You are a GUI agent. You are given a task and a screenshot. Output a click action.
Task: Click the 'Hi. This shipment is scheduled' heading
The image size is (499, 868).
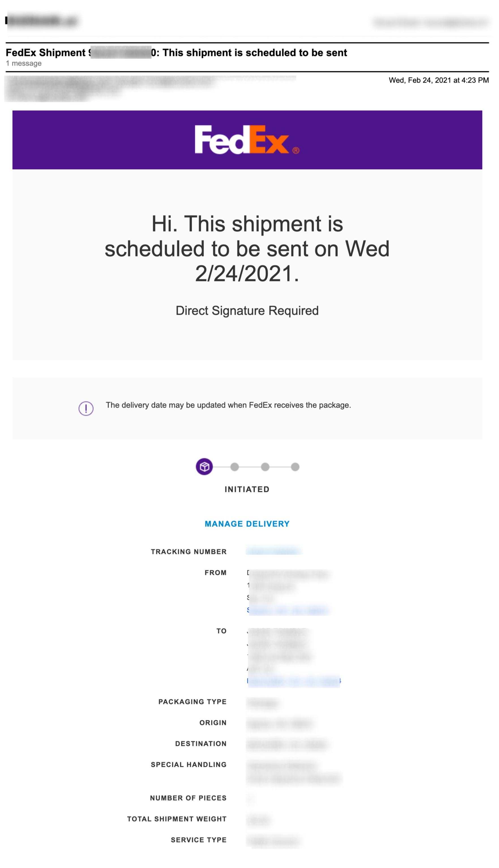[x=247, y=249]
